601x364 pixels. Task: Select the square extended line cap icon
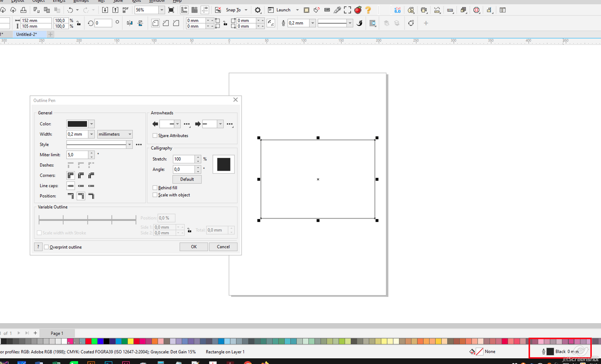coord(91,186)
